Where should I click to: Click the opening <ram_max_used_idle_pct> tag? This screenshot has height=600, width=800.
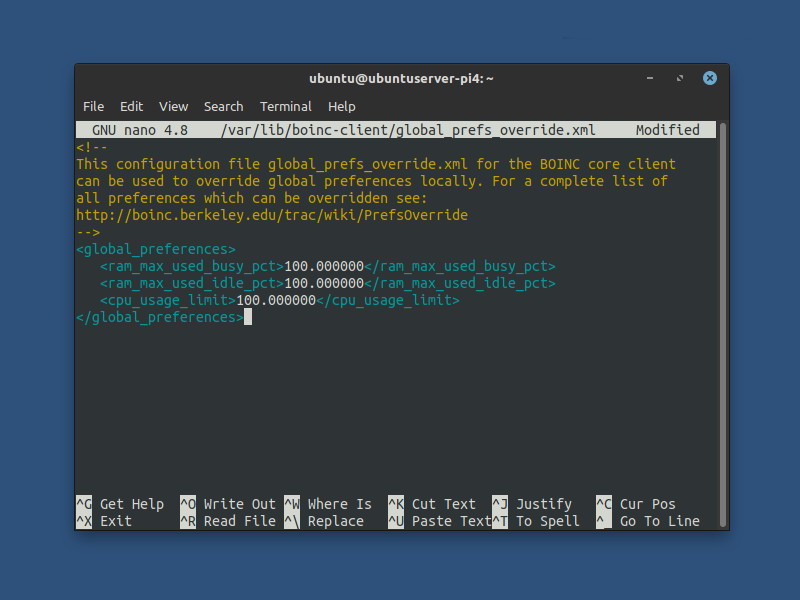(192, 283)
